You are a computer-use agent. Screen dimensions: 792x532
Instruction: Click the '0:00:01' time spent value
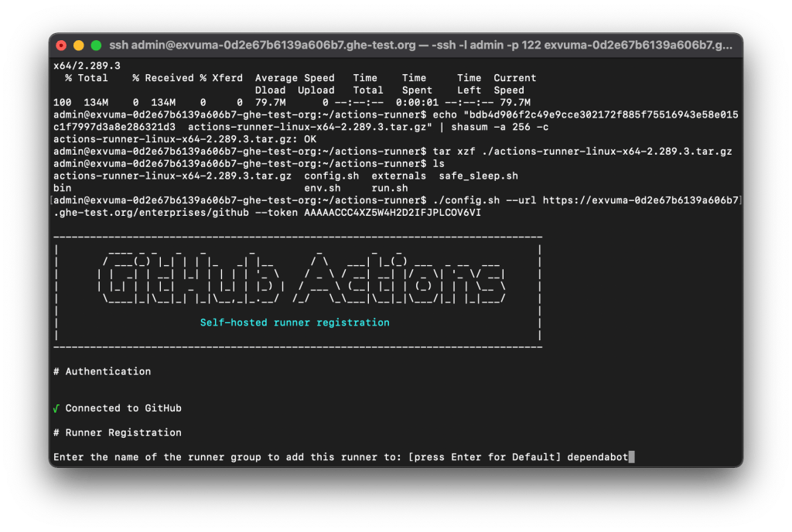pos(417,103)
